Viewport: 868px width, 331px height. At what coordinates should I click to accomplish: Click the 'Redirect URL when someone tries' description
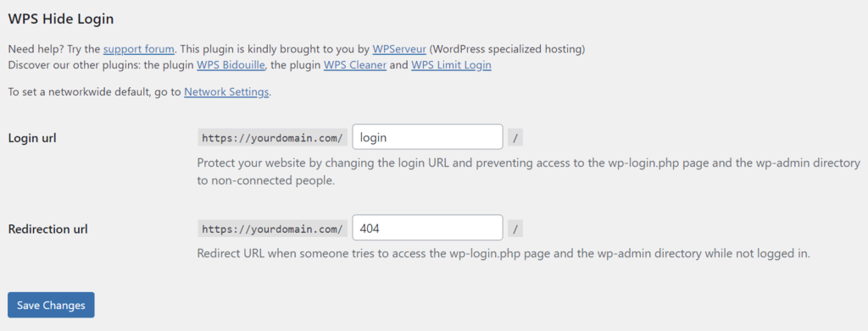point(504,254)
